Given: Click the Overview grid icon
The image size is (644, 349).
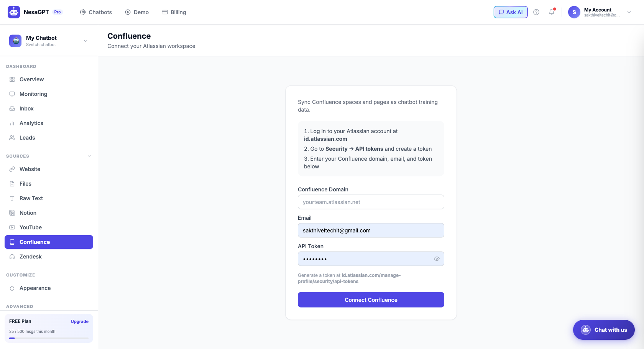Looking at the screenshot, I should pyautogui.click(x=12, y=79).
